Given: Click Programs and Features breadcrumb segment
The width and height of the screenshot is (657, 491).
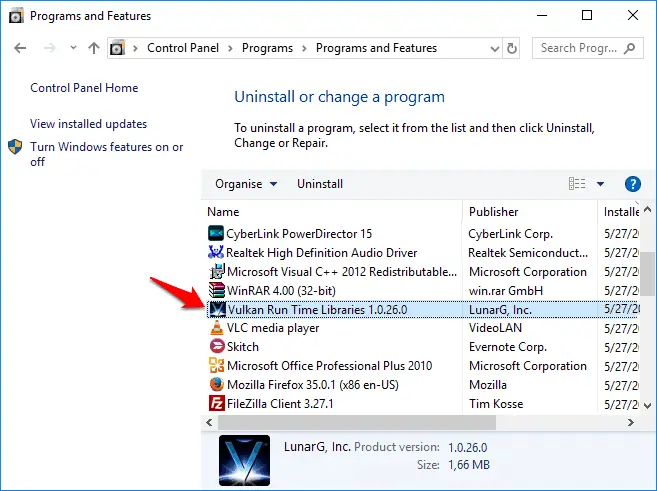Looking at the screenshot, I should [376, 48].
